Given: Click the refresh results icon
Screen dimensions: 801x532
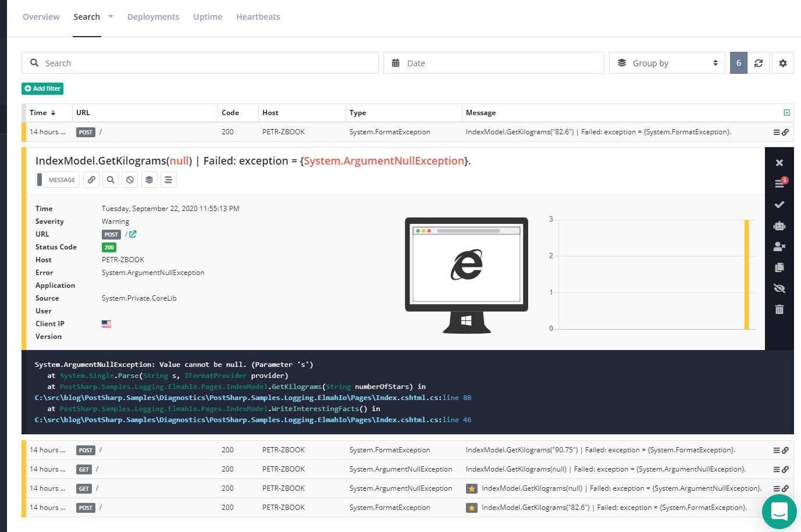Looking at the screenshot, I should pyautogui.click(x=759, y=63).
